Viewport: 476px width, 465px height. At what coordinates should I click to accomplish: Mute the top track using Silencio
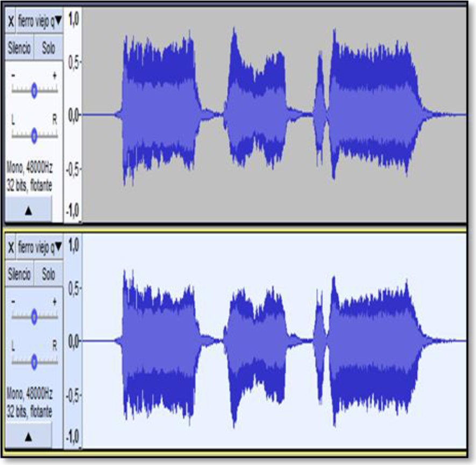tap(20, 47)
